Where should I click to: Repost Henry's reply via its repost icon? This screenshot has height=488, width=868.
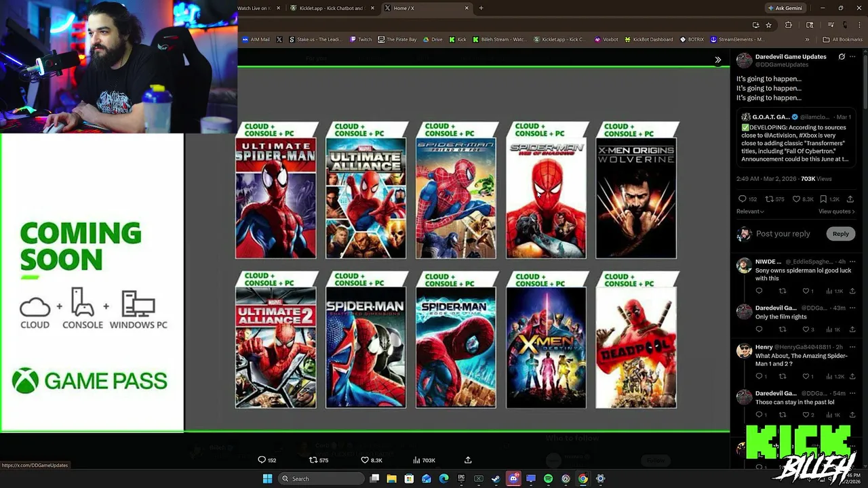click(x=782, y=376)
